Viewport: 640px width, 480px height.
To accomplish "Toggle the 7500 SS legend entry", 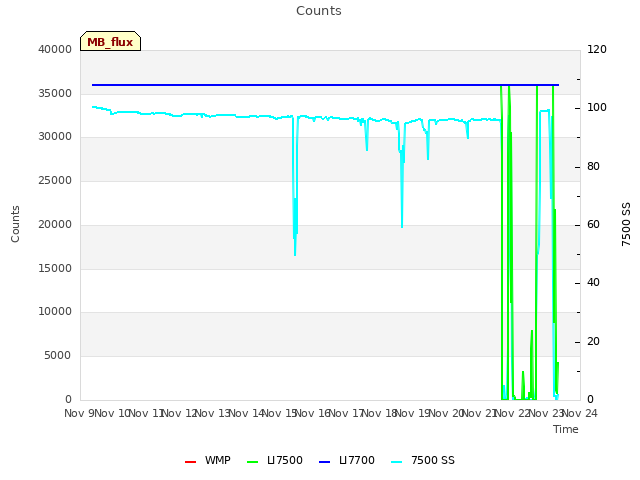I will tap(423, 460).
